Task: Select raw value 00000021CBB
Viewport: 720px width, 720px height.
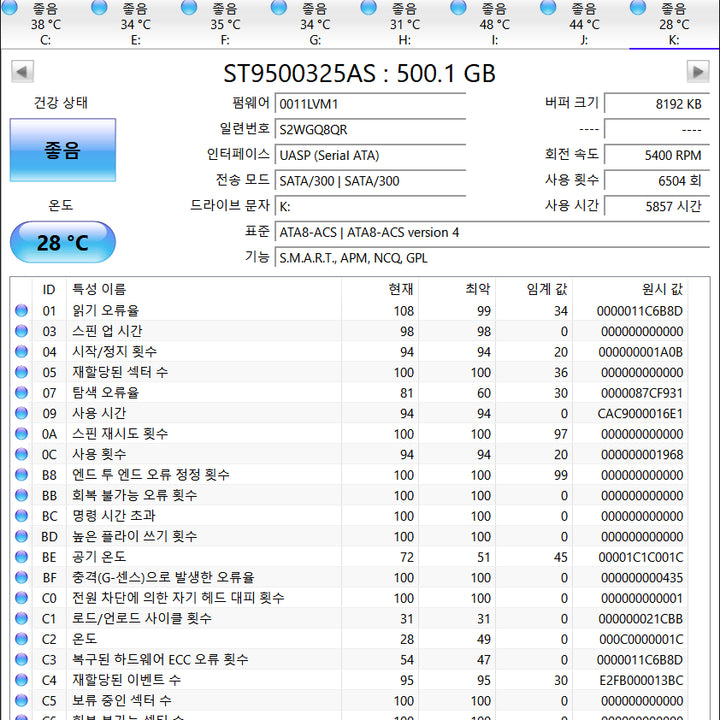Action: click(x=641, y=619)
